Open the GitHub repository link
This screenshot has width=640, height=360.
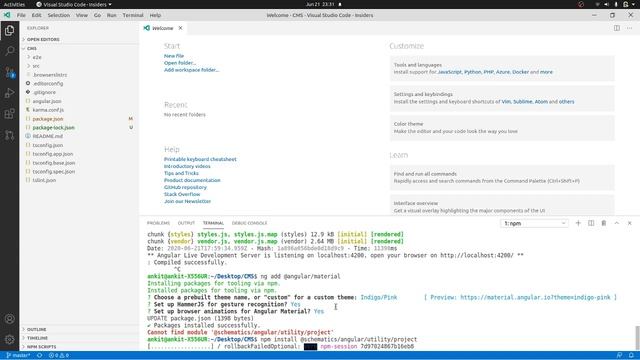(x=185, y=187)
